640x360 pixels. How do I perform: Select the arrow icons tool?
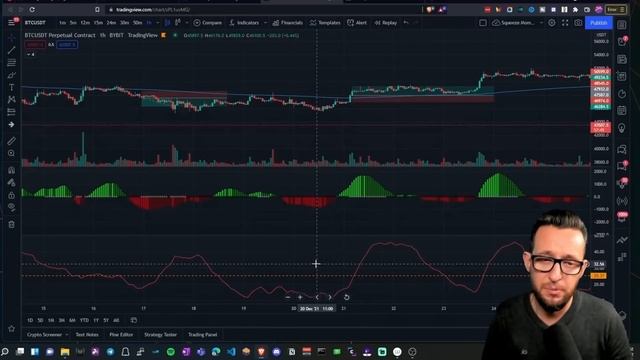[x=11, y=124]
